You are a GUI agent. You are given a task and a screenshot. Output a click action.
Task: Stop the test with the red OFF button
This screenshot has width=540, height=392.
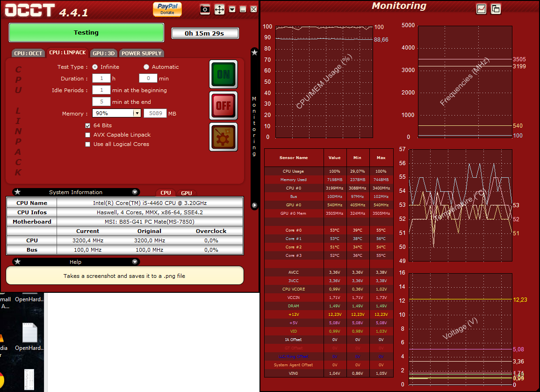(223, 105)
